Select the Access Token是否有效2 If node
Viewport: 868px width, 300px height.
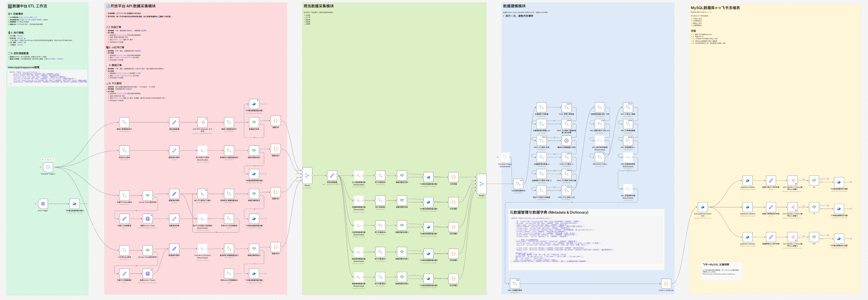coord(147,250)
